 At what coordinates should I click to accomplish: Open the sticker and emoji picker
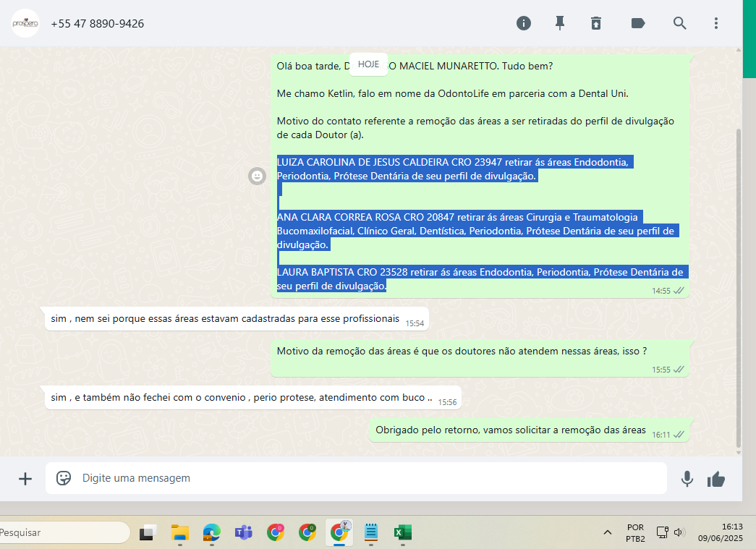(64, 478)
